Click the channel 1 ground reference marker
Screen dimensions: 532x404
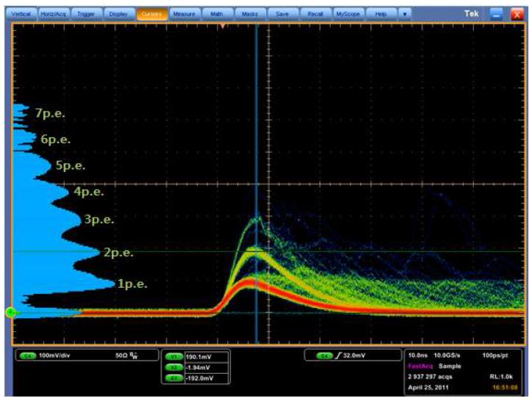tap(11, 312)
